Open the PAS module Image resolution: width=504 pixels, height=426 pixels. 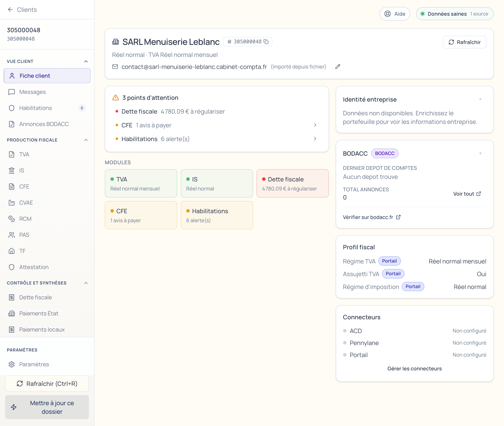(24, 235)
